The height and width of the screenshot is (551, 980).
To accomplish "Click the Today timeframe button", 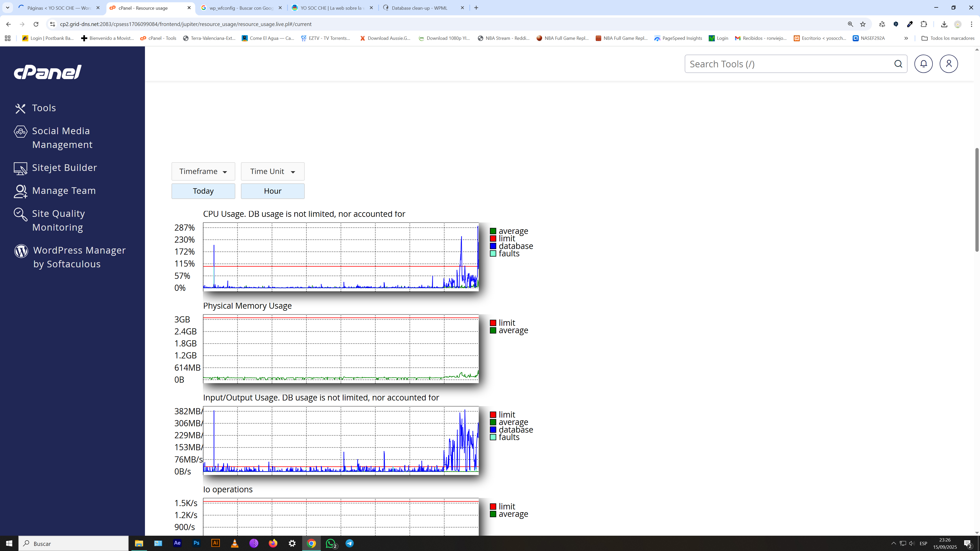I will 203,191.
